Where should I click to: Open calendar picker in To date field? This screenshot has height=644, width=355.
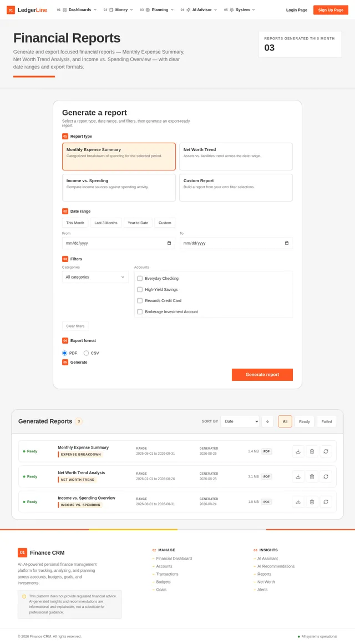(x=287, y=243)
